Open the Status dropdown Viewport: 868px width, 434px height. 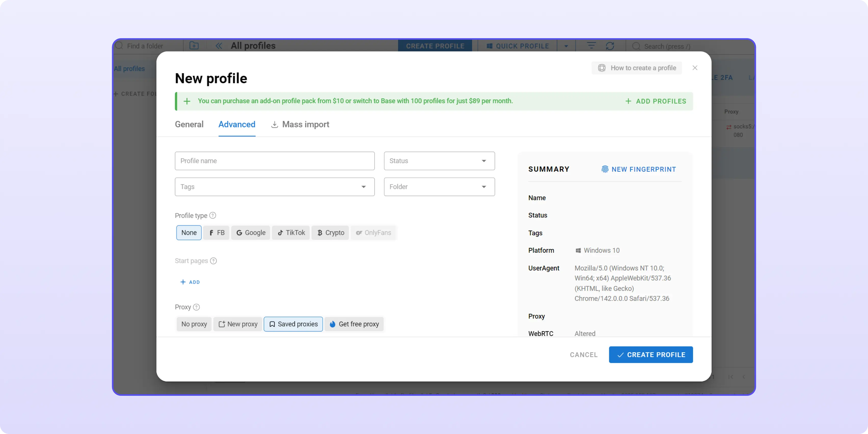[439, 161]
